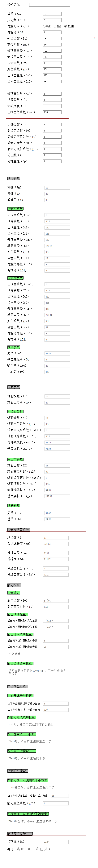Viewport: 98px width, 868px height.
Task: Select the 齿轮厚度 (B) input box
Action: 52,106
